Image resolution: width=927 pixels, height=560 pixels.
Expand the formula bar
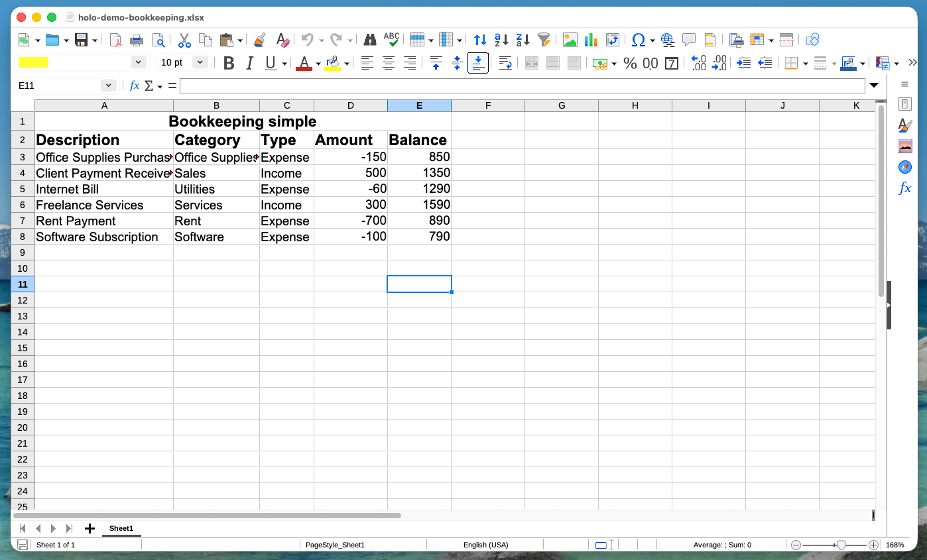[874, 85]
